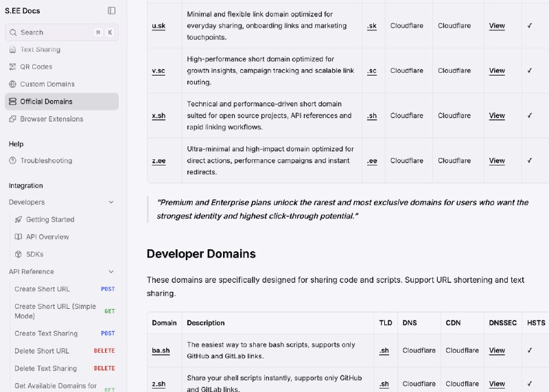This screenshot has height=392, width=549.
Task: Click the Official Domains server icon
Action: (x=13, y=102)
